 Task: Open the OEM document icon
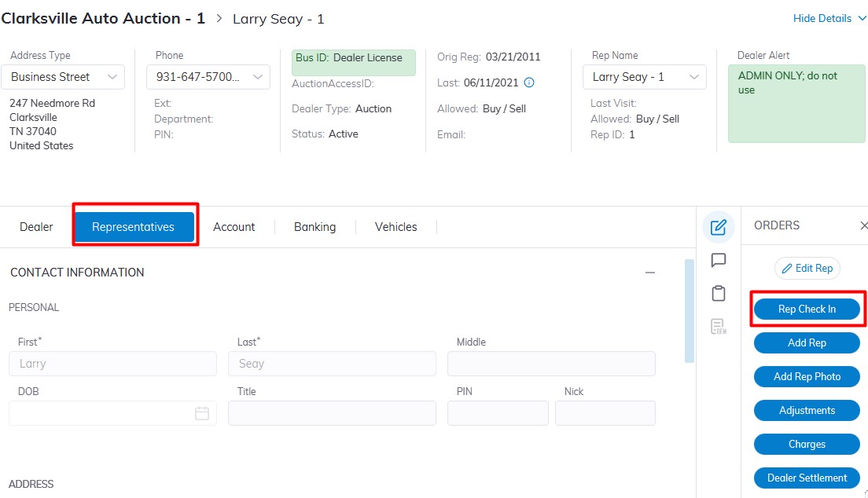[718, 326]
